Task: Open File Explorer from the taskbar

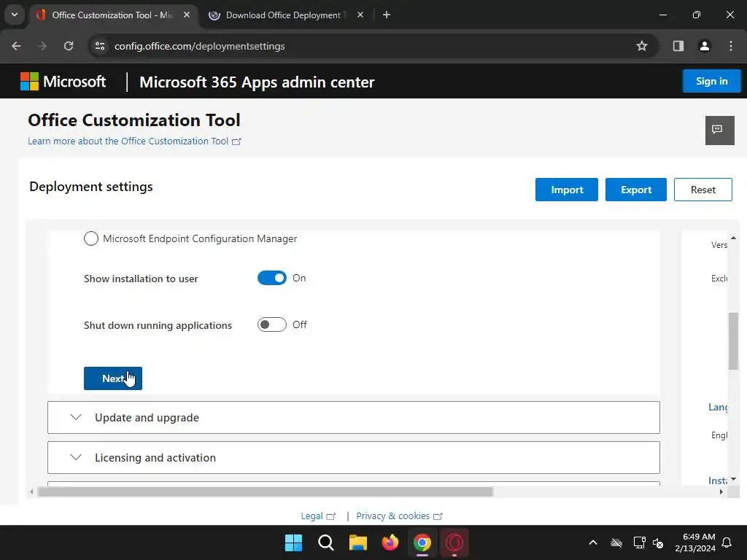Action: click(357, 542)
